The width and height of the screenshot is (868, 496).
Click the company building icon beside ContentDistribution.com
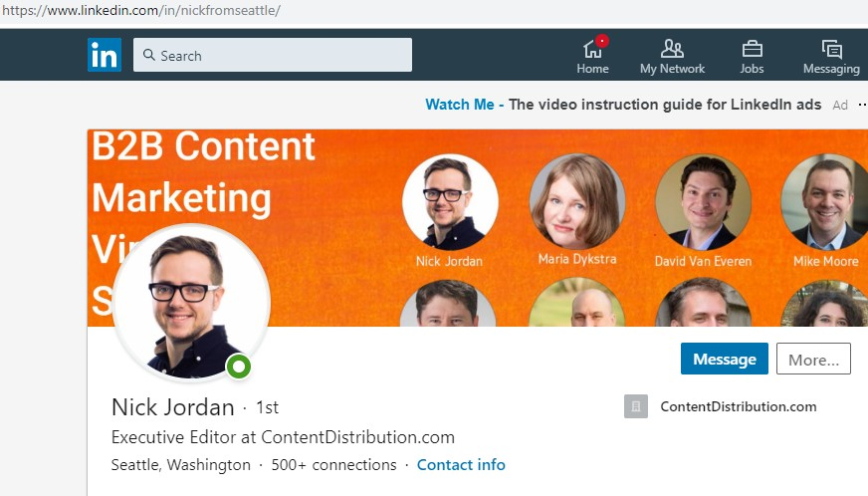(636, 406)
